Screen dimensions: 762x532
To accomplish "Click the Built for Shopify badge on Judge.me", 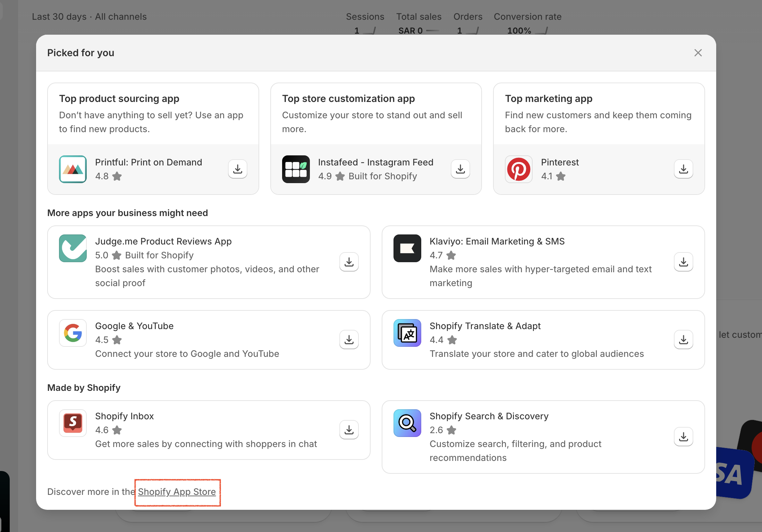I will pos(159,255).
